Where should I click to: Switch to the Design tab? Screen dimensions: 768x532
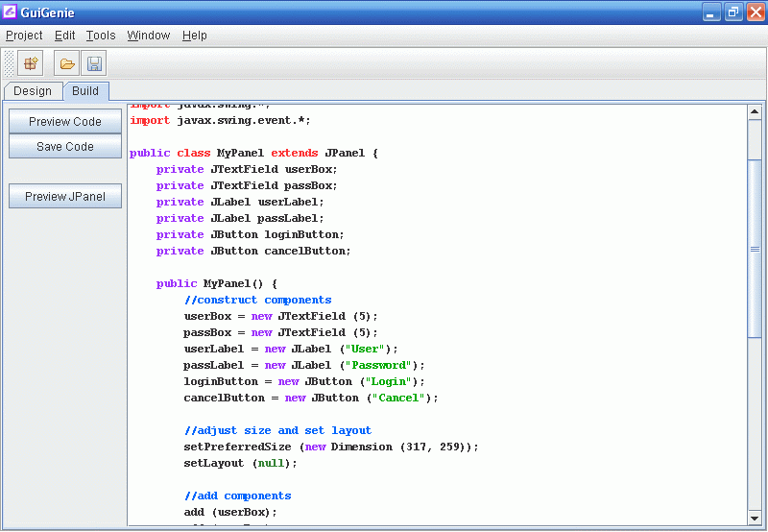coord(33,91)
